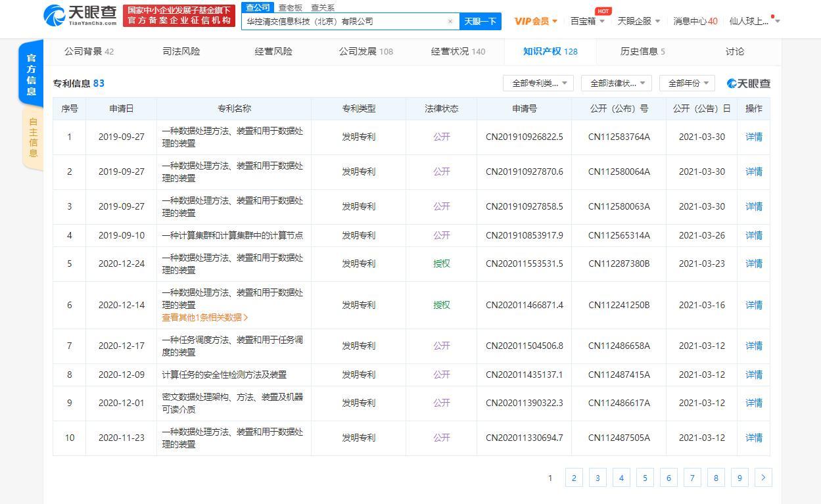Open 详情 for patent CN112565314A
821x504 pixels.
pos(754,235)
